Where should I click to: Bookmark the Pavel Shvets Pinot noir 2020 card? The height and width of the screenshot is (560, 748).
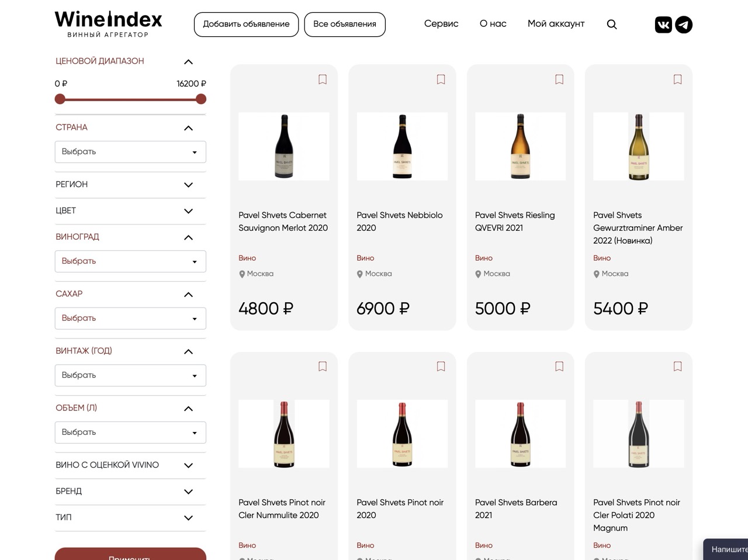point(441,367)
